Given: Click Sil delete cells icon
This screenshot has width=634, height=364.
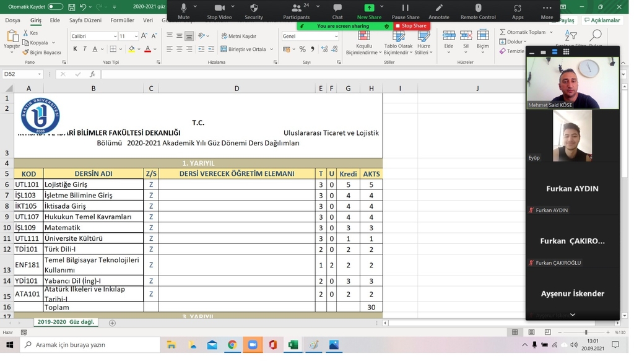Looking at the screenshot, I should [466, 36].
